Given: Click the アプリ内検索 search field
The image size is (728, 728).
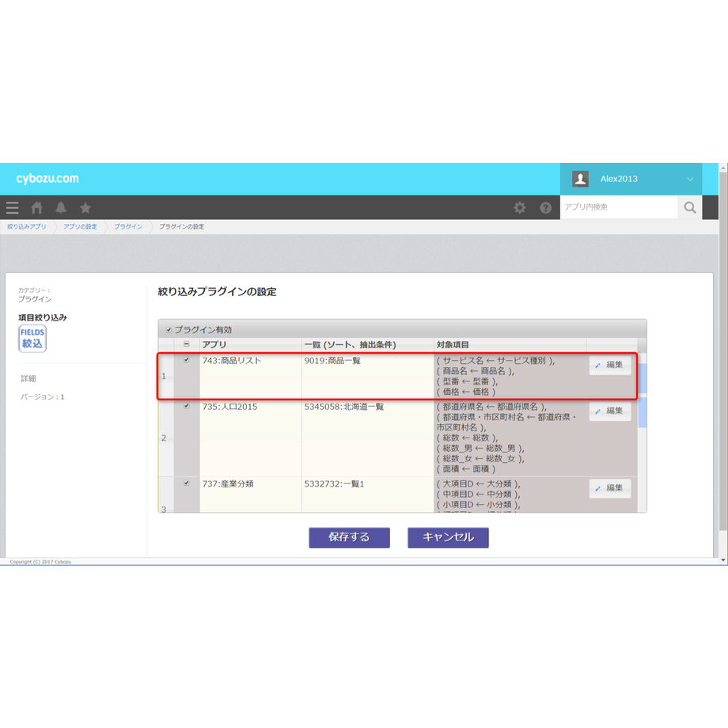Looking at the screenshot, I should (619, 207).
